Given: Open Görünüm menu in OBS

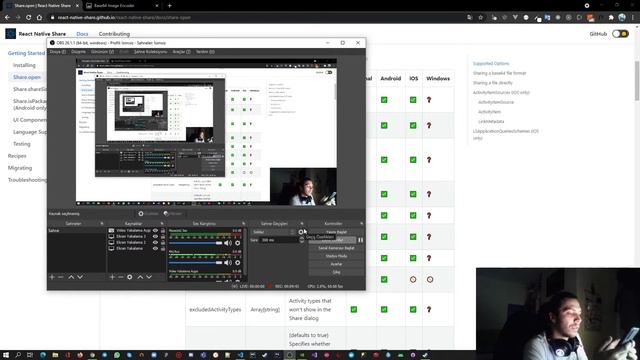Looking at the screenshot, I should coord(102,52).
